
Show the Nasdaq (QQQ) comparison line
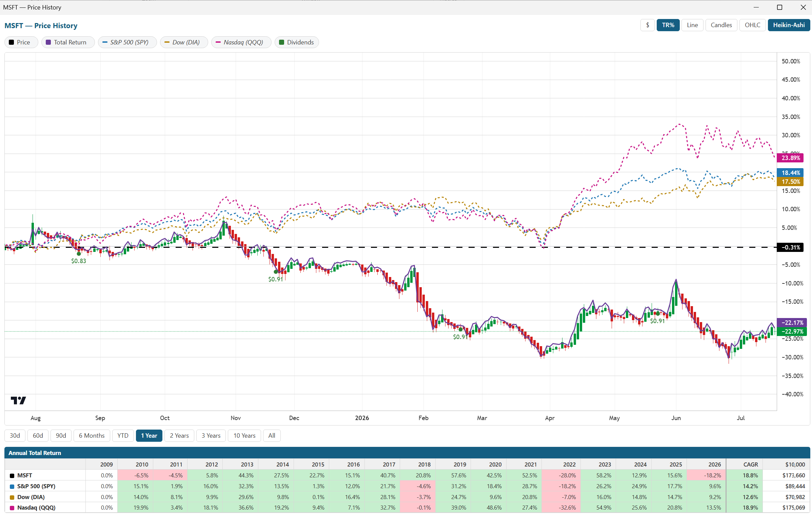pos(241,42)
